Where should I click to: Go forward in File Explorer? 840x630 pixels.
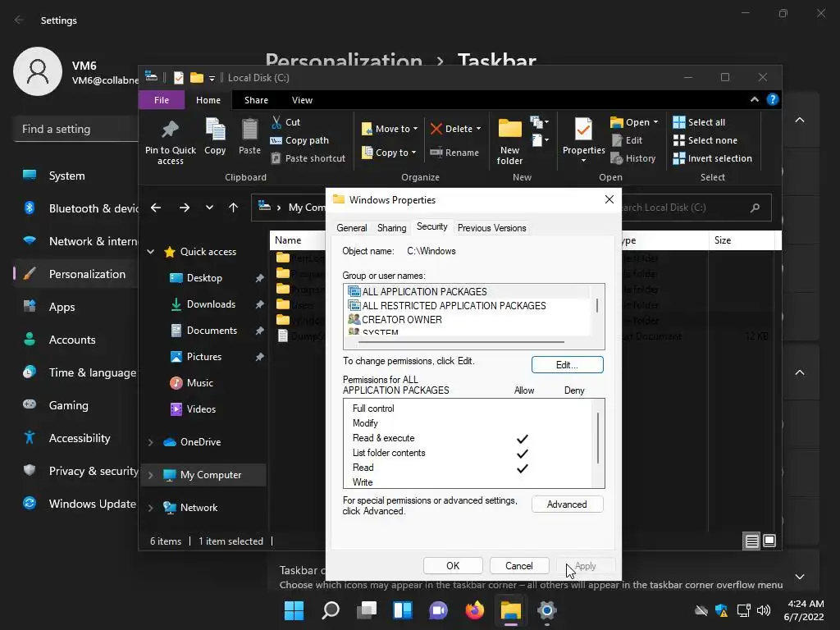(185, 208)
